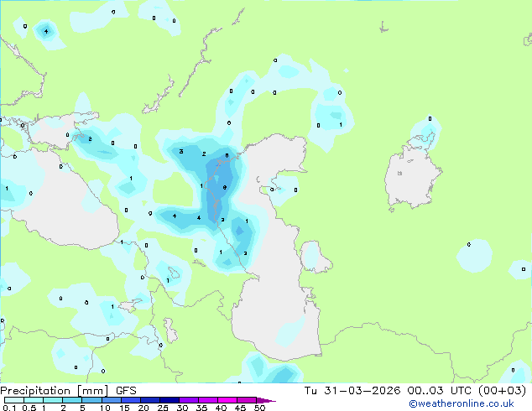532x411 pixels.
Task: Open the weatheronline.co.uk copyright link
Action: [462, 403]
